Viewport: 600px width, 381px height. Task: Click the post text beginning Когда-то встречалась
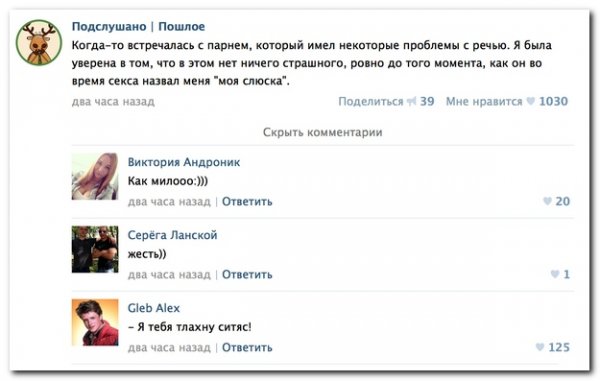pos(312,64)
